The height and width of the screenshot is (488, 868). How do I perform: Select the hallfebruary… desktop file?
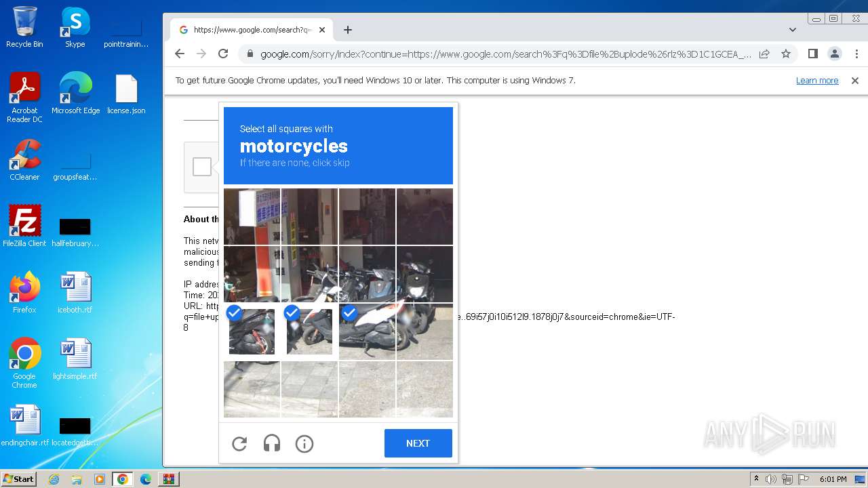pyautogui.click(x=75, y=233)
